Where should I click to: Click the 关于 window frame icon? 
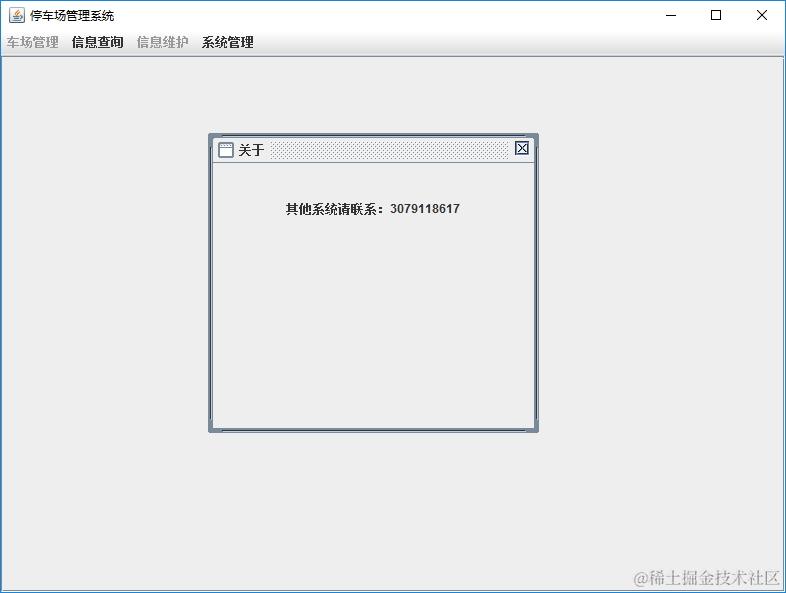coord(226,149)
